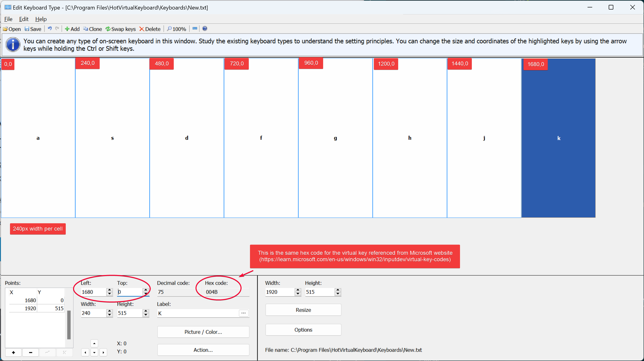The image size is (644, 361).
Task: Select point row 1920, 515
Action: point(37,308)
